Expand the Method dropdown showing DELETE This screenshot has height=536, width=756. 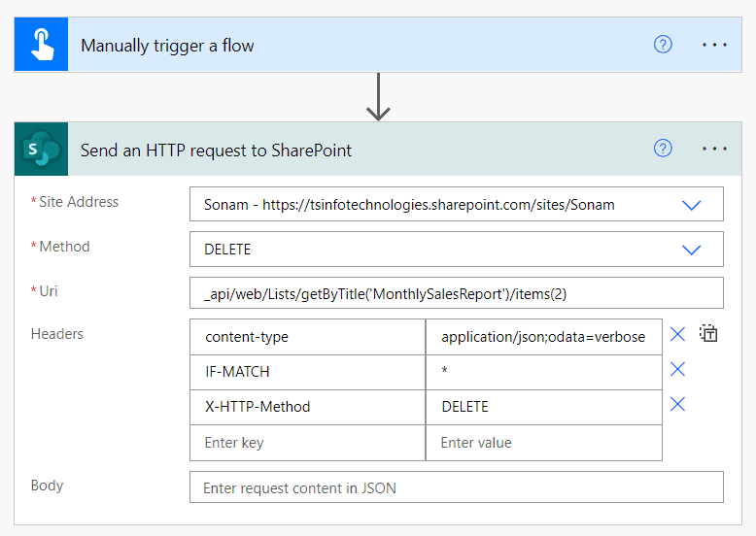[x=692, y=250]
